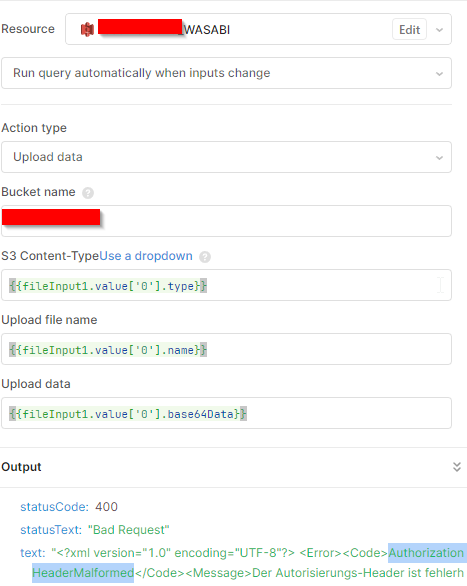Click the Edit button for the resource

tap(409, 30)
